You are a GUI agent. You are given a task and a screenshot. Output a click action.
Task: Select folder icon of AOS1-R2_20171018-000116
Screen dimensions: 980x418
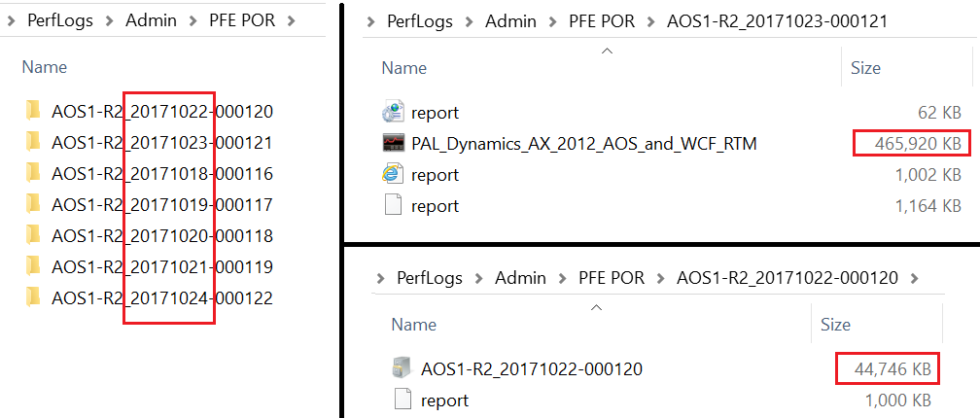pos(33,173)
